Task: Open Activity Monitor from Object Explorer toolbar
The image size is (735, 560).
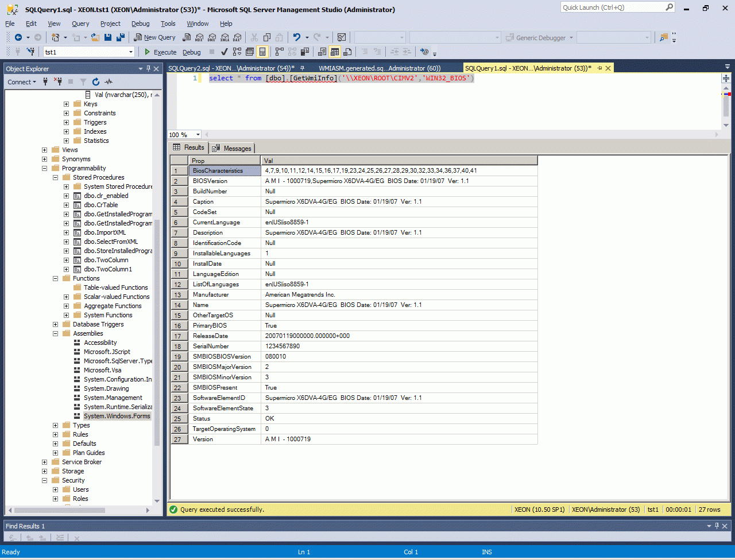Action: coord(109,82)
